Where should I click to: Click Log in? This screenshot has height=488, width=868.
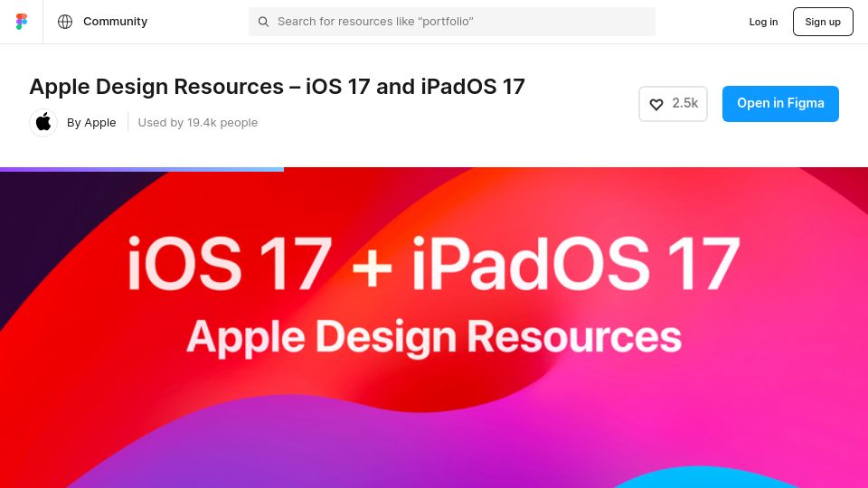click(x=763, y=22)
